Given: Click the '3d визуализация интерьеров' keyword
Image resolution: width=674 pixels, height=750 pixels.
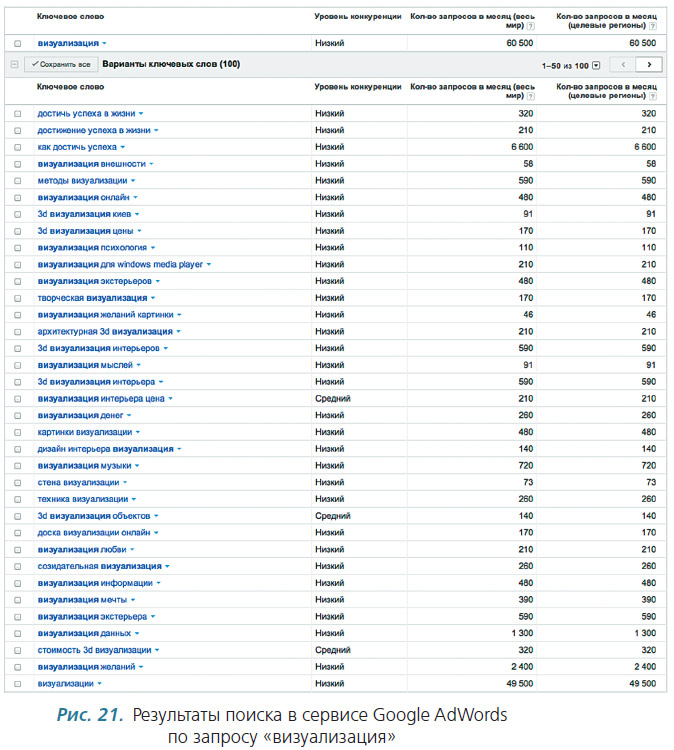Looking at the screenshot, I should [x=99, y=348].
